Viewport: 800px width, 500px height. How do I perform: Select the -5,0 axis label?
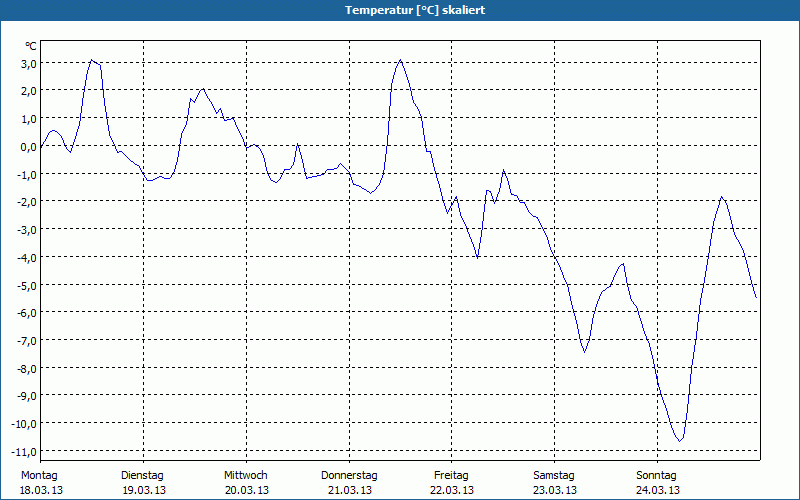coord(27,285)
